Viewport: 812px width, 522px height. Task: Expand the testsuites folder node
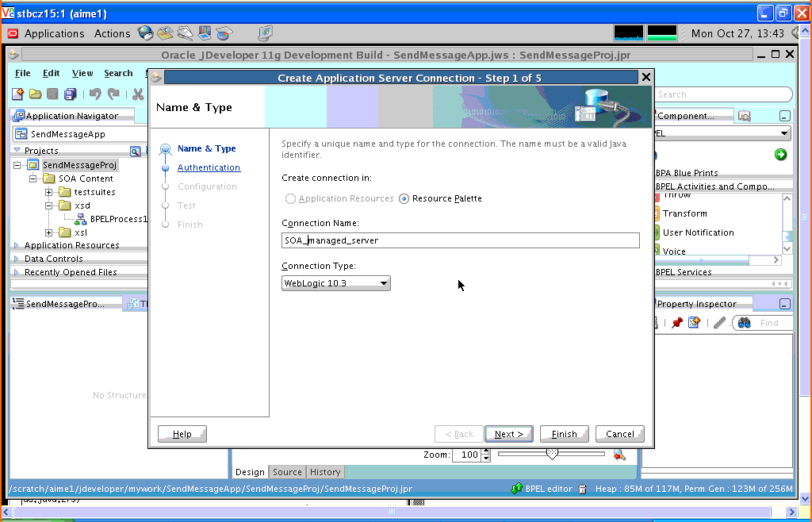[48, 192]
